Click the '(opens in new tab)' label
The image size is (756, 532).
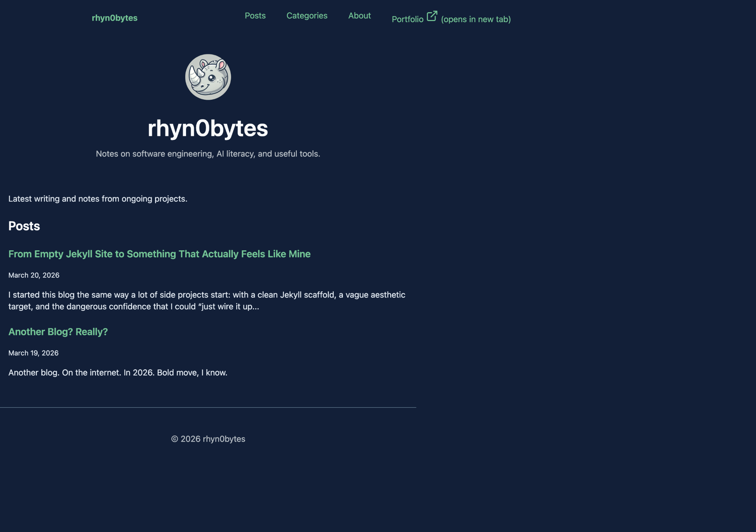476,19
